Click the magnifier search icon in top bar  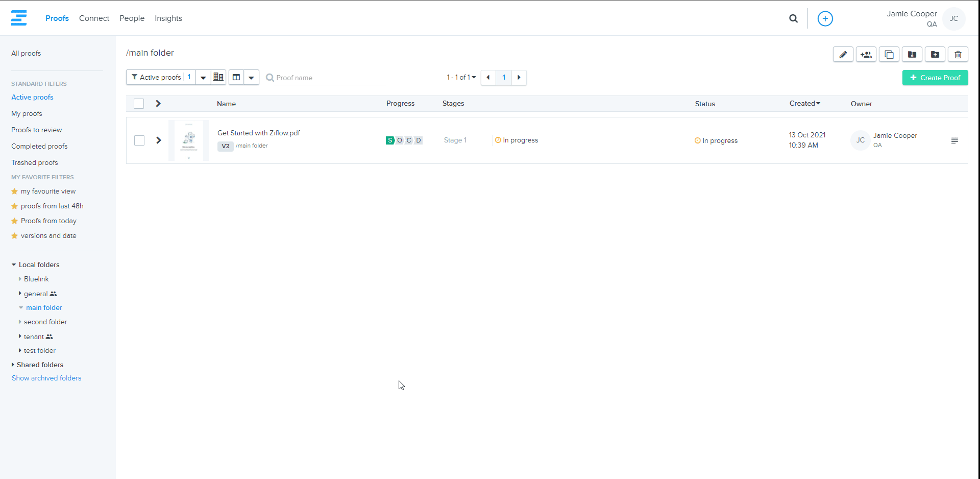click(793, 19)
